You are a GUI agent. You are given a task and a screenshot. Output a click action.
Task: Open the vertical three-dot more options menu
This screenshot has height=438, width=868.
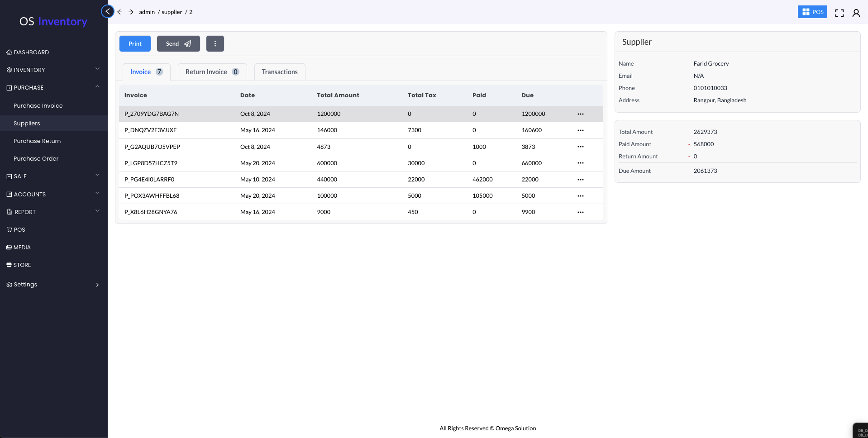click(x=215, y=44)
